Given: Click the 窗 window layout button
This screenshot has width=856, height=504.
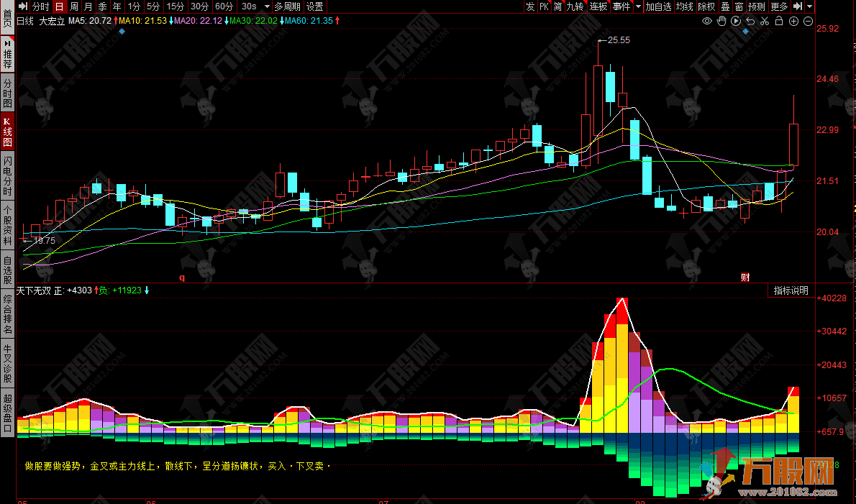Looking at the screenshot, I should pyautogui.click(x=739, y=6).
